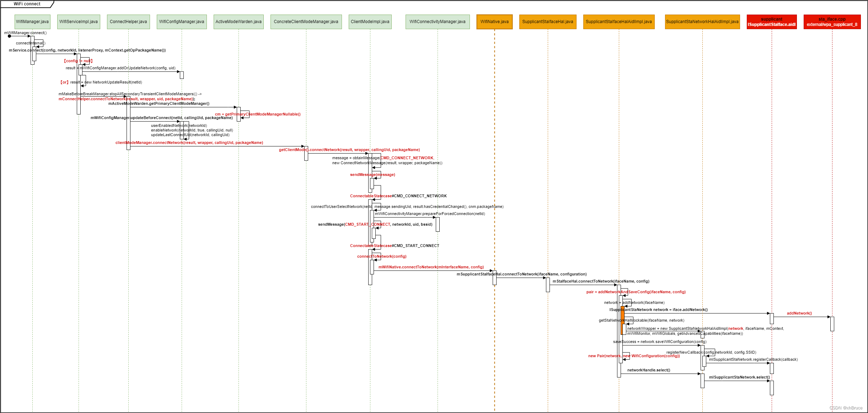
Task: Click the orange activation bar on SupplicantStaIfaceHalAidlImpl lifeline
Action: coord(622,320)
